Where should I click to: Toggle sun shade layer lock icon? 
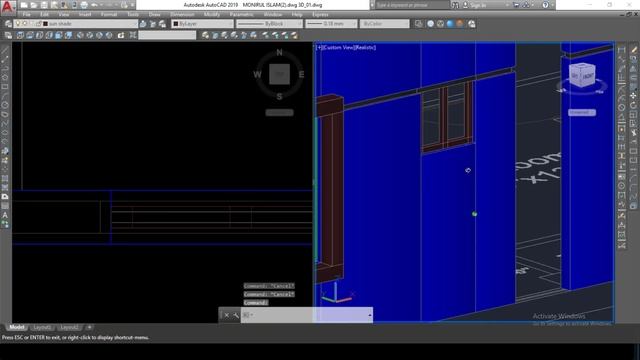coord(39,24)
